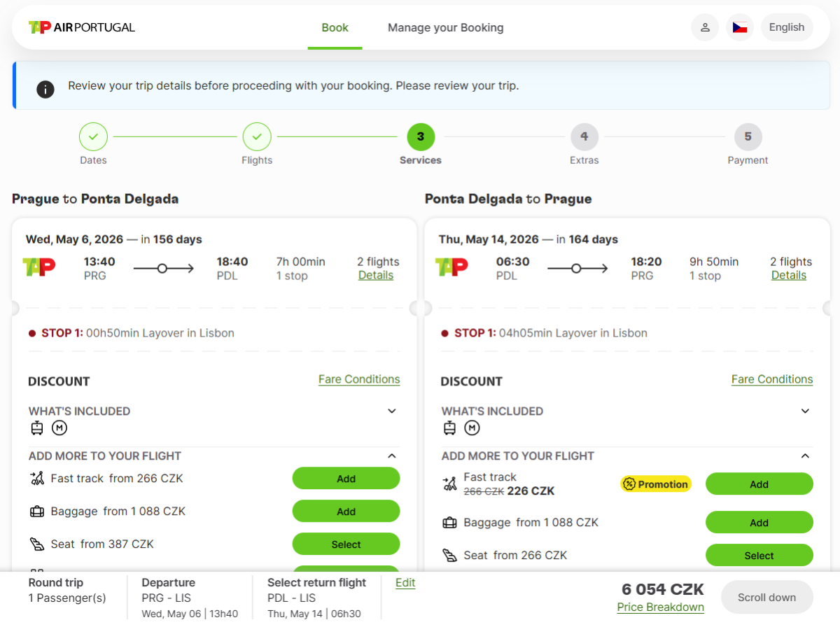Click the return flight included miles 'M' icon
Image resolution: width=840 pixels, height=627 pixels.
click(x=472, y=428)
